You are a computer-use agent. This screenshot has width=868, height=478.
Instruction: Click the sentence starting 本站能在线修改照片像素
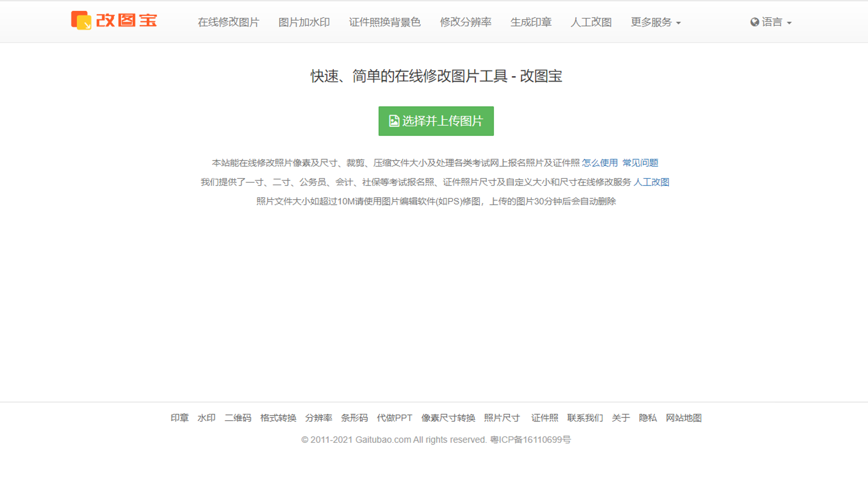pyautogui.click(x=396, y=163)
